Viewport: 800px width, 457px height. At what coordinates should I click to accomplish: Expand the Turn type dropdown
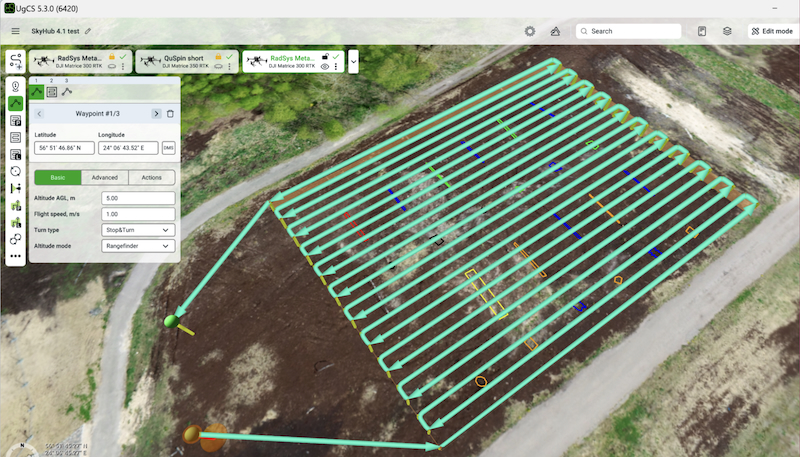tap(139, 230)
